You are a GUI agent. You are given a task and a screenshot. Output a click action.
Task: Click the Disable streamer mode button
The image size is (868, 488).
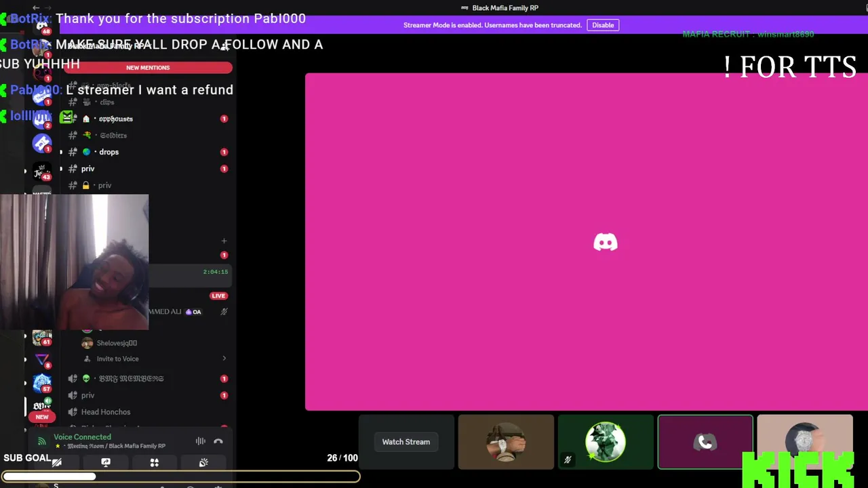coord(603,25)
